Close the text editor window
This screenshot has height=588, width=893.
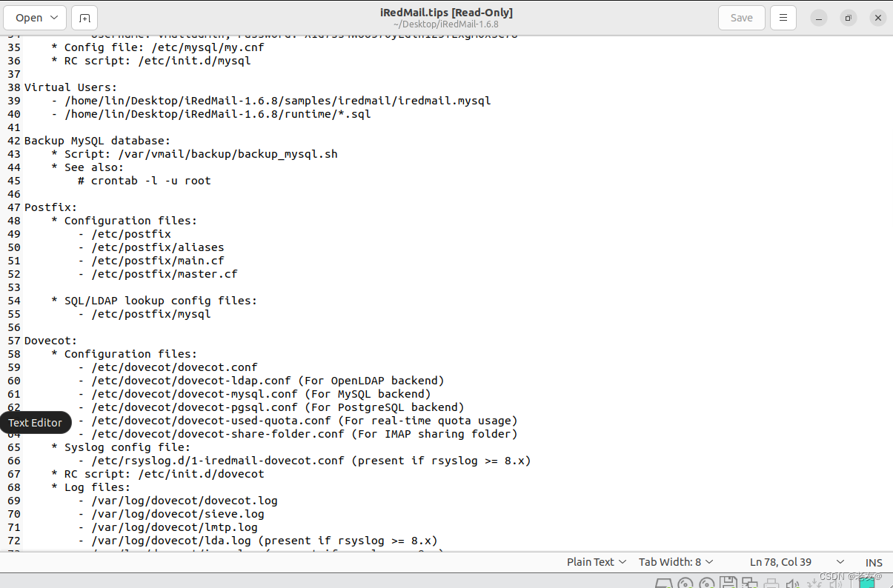tap(877, 18)
